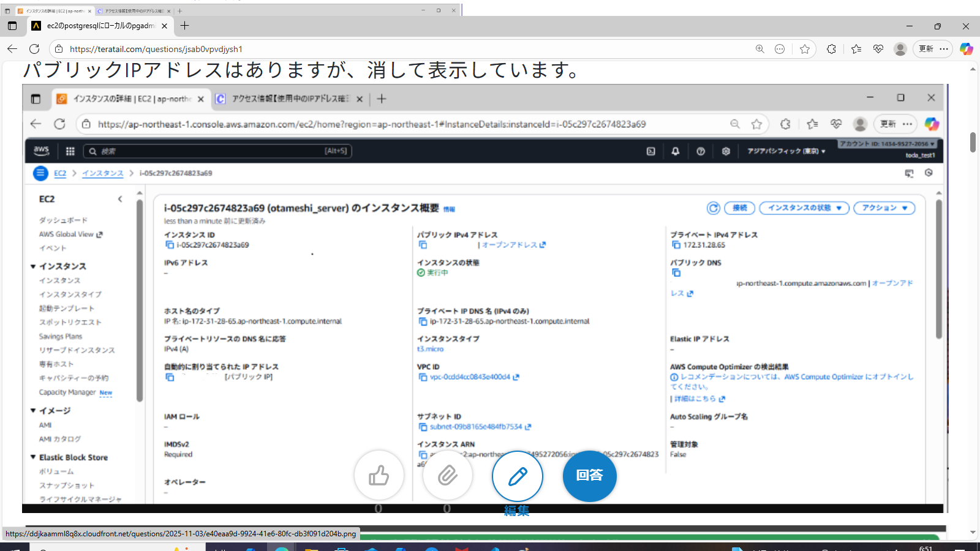
Task: Click the blue EC2 hamburger menu icon
Action: pos(40,173)
